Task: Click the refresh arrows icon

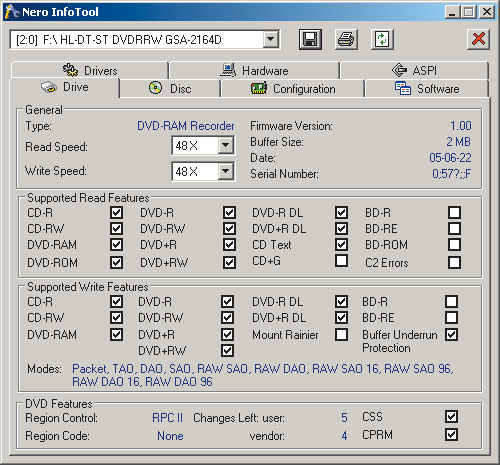Action: point(382,39)
